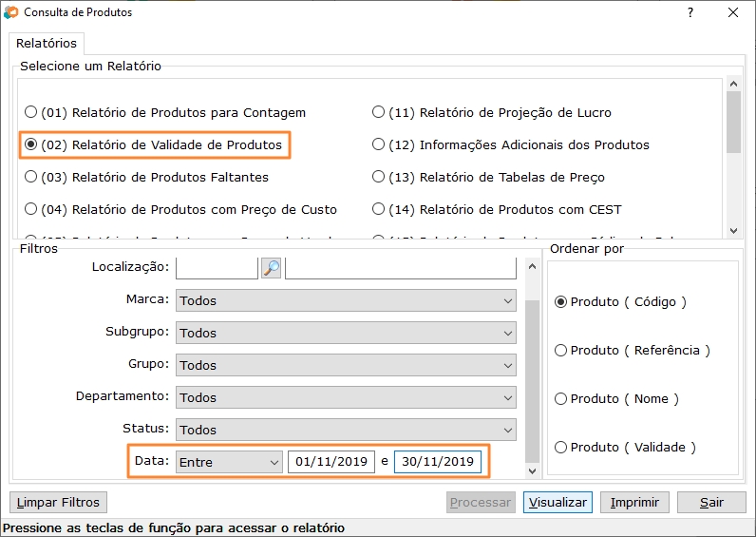This screenshot has height=537, width=756.
Task: Select (11) Relatório de Projeção de Lucro
Action: pos(492,112)
